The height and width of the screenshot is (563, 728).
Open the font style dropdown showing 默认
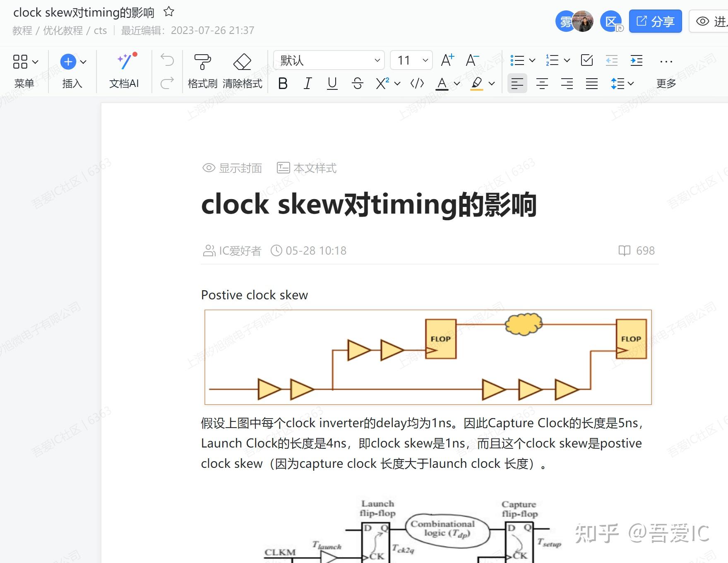(329, 60)
